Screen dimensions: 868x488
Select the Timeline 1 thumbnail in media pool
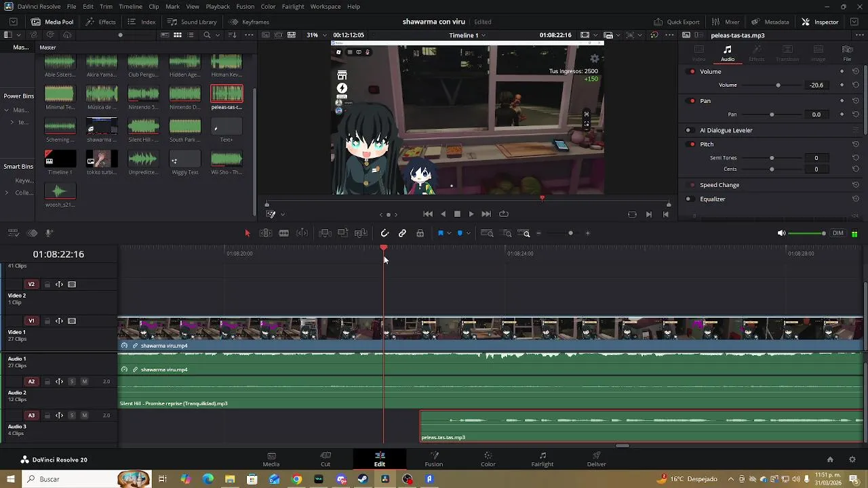pyautogui.click(x=60, y=159)
